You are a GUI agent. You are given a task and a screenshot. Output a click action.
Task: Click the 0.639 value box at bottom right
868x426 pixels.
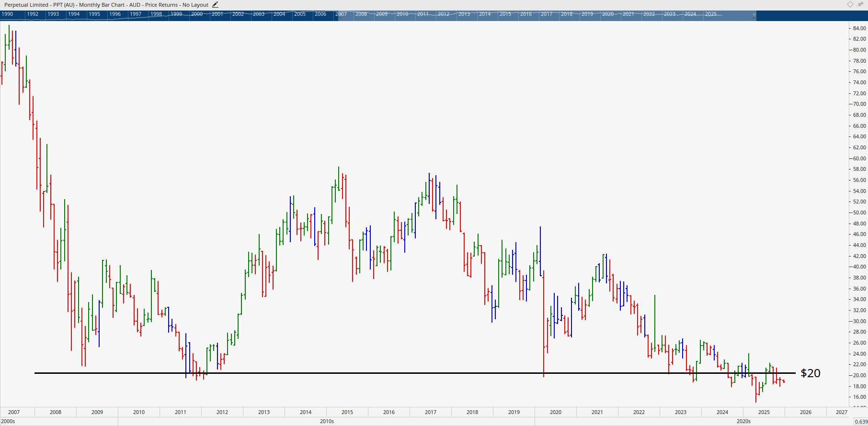tap(861, 422)
